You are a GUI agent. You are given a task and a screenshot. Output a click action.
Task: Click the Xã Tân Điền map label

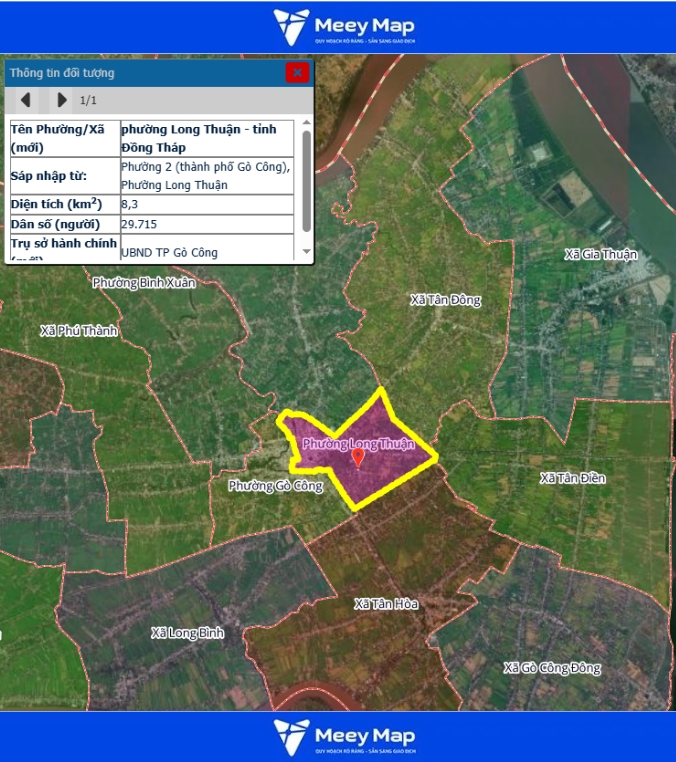pyautogui.click(x=572, y=478)
